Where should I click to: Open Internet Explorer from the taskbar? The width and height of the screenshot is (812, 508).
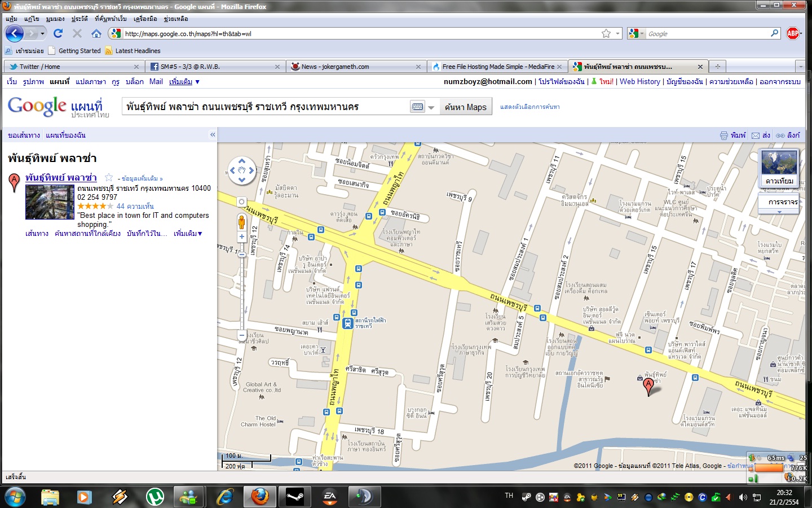(224, 497)
